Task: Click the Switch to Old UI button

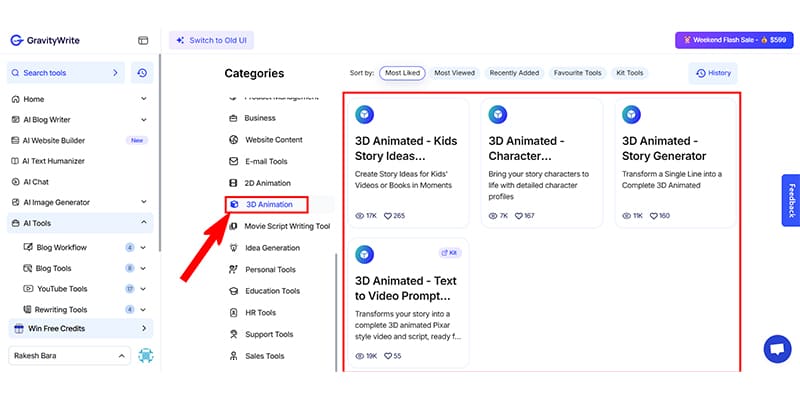Action: [x=212, y=41]
